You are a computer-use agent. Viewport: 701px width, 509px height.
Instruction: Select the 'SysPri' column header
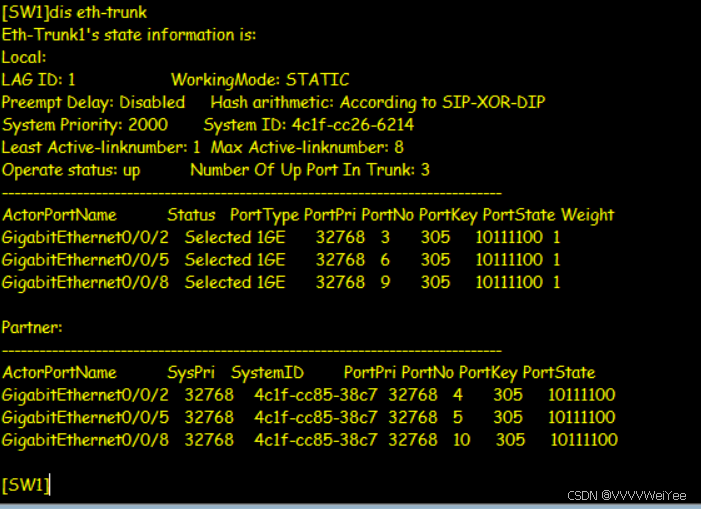[191, 373]
